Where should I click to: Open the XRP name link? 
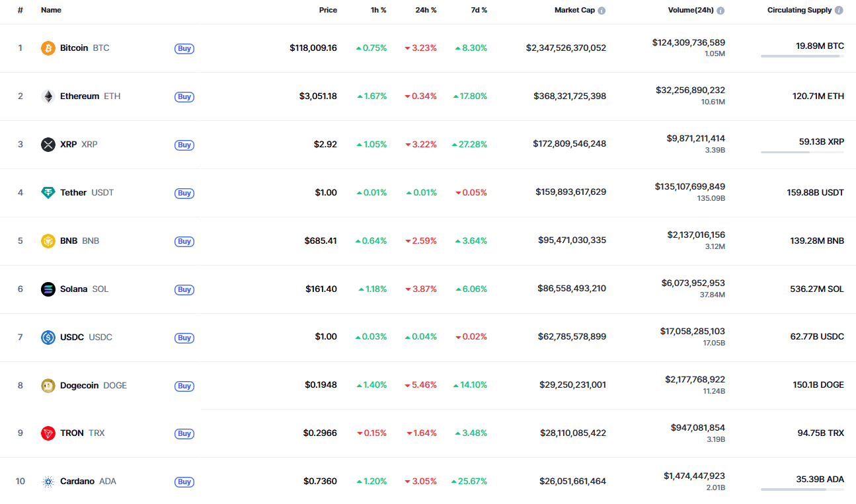tap(79, 145)
